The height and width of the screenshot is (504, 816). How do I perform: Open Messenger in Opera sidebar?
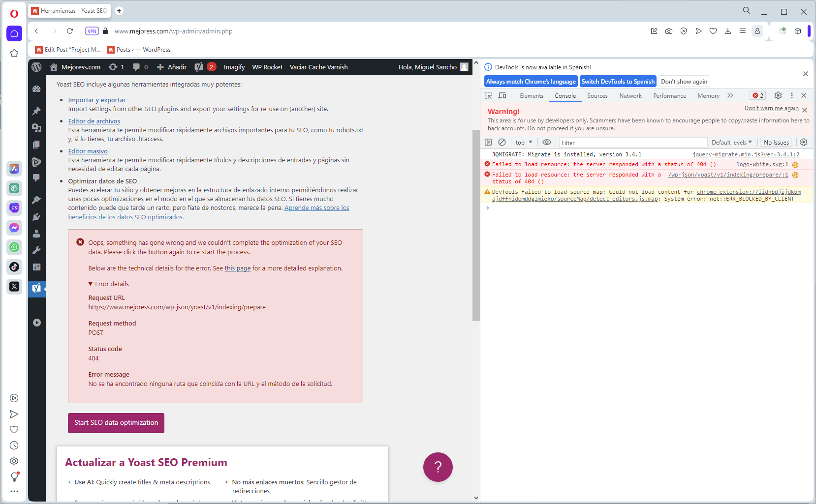click(x=14, y=228)
